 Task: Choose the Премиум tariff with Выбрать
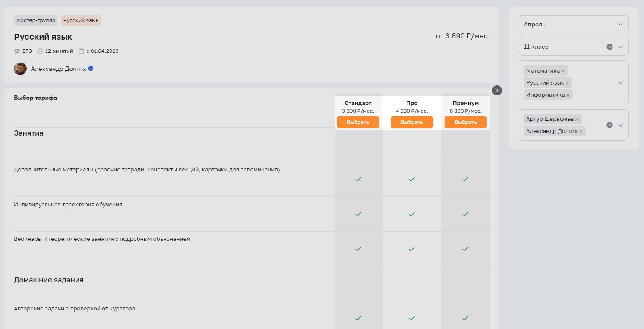tap(465, 122)
